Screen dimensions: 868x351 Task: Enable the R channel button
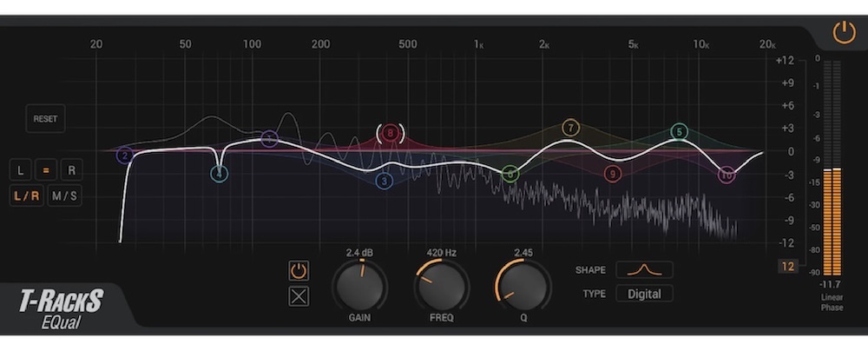tap(72, 170)
